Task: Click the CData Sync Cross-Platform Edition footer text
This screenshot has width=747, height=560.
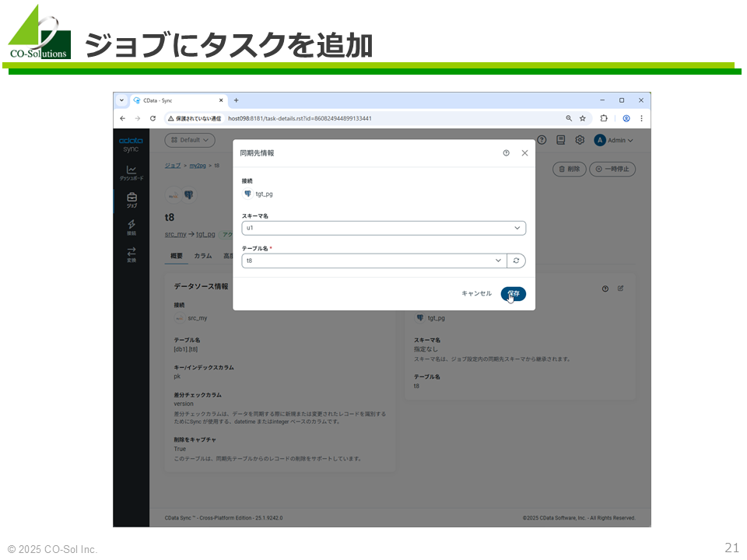Action: 223,518
